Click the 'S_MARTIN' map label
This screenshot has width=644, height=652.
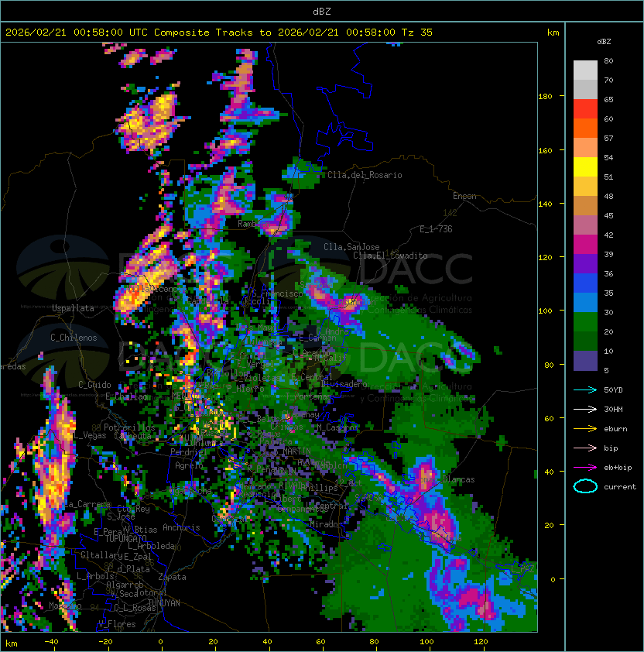click(x=293, y=451)
